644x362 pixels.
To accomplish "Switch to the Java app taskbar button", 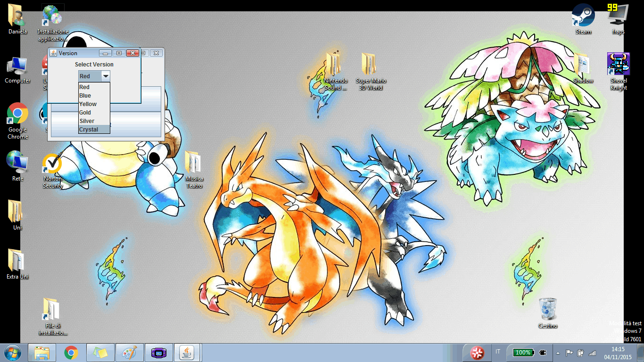I will point(188,353).
